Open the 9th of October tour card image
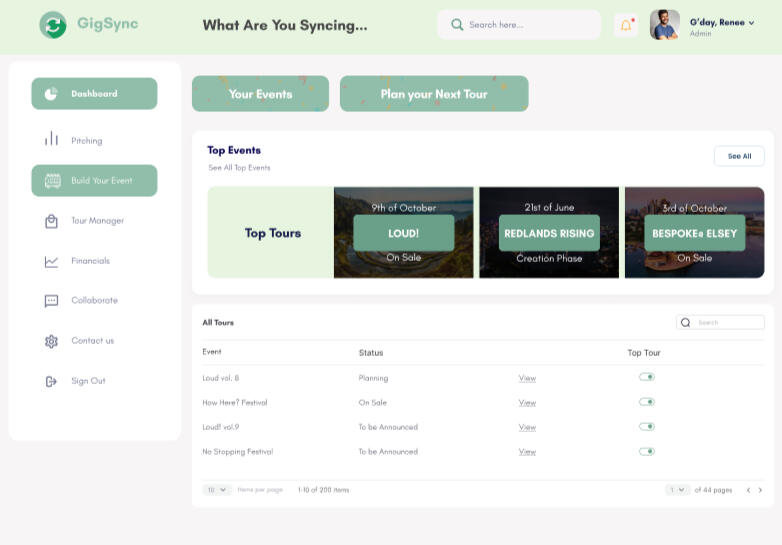The image size is (782, 545). [403, 232]
